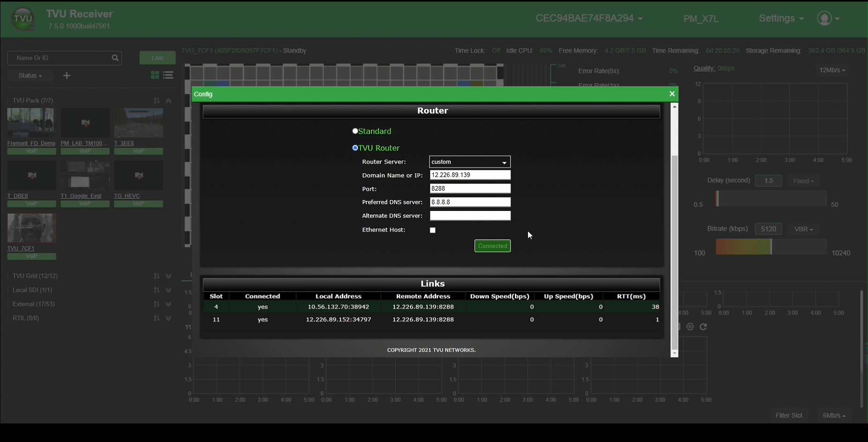Open the CEC94BAE74F8A294 receiver dropdown
868x442 pixels.
589,18
